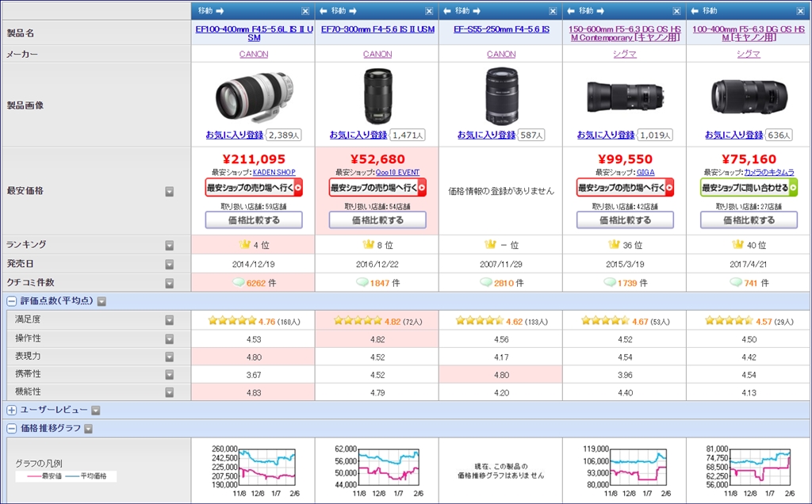The height and width of the screenshot is (504, 812).
Task: Go to cheapest shop for ¥52,680 lens
Action: tap(377, 188)
